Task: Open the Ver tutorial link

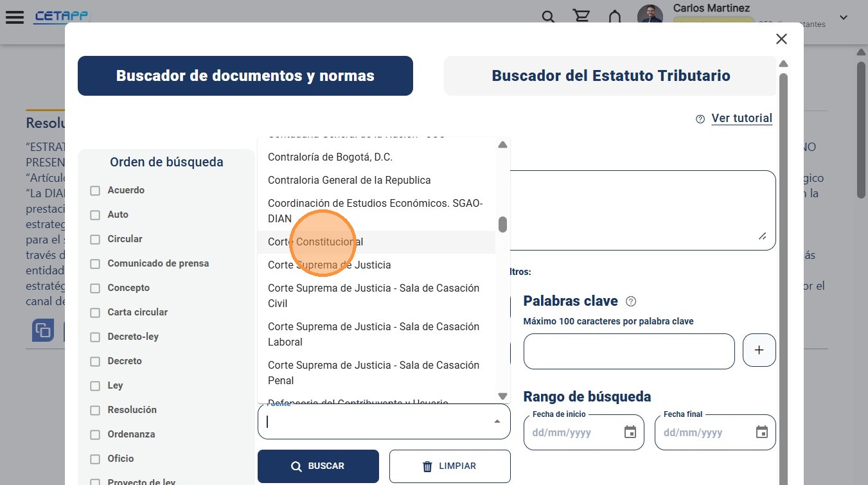Action: pos(741,118)
